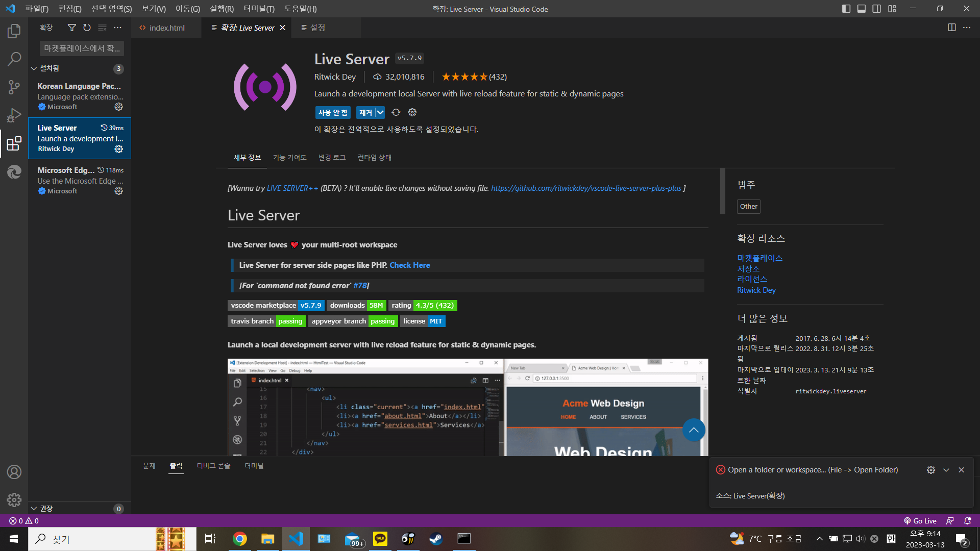Open the Run and Debug view

point(14,115)
